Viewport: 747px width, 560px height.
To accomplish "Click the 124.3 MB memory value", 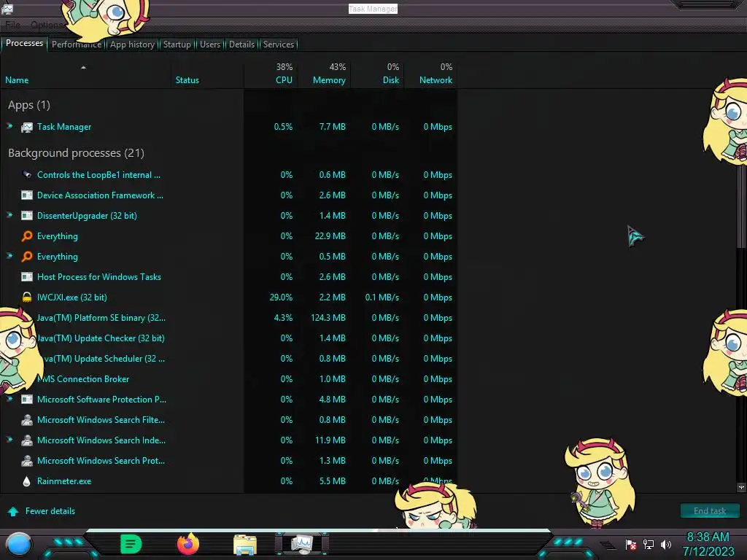I will click(x=328, y=318).
